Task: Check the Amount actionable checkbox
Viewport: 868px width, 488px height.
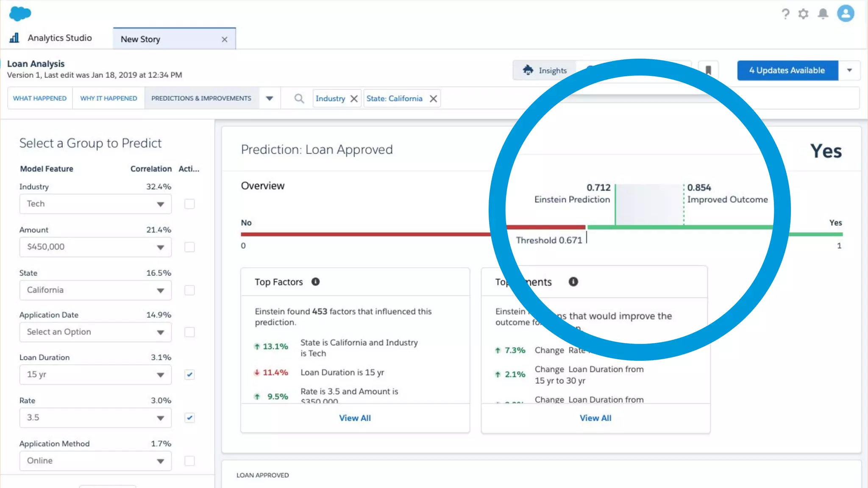Action: click(x=189, y=247)
